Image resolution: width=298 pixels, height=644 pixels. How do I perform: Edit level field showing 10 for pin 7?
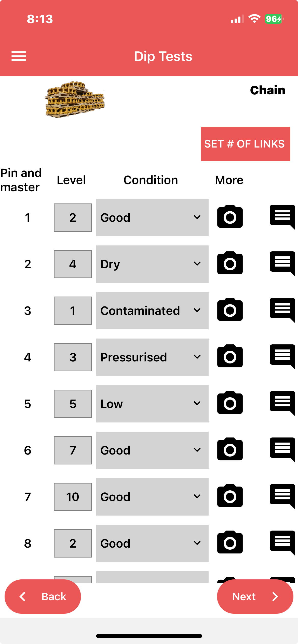73,497
